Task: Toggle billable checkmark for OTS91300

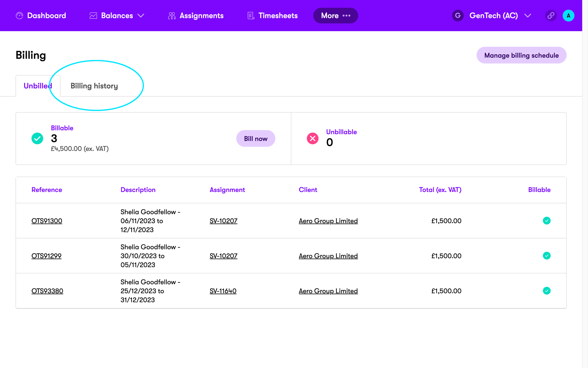Action: pyautogui.click(x=546, y=221)
